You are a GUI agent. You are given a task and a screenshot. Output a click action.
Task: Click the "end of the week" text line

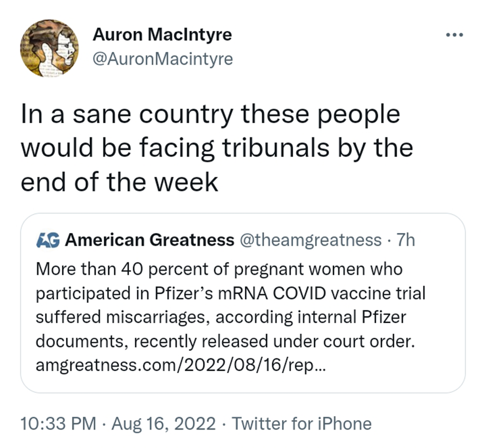pos(120,182)
